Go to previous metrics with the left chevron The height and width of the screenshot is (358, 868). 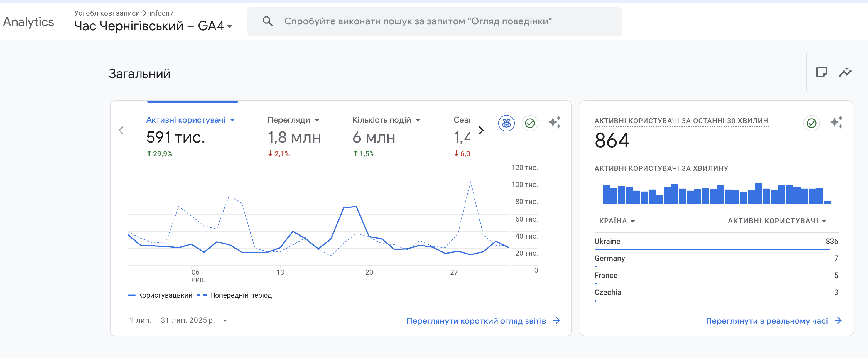tap(121, 130)
